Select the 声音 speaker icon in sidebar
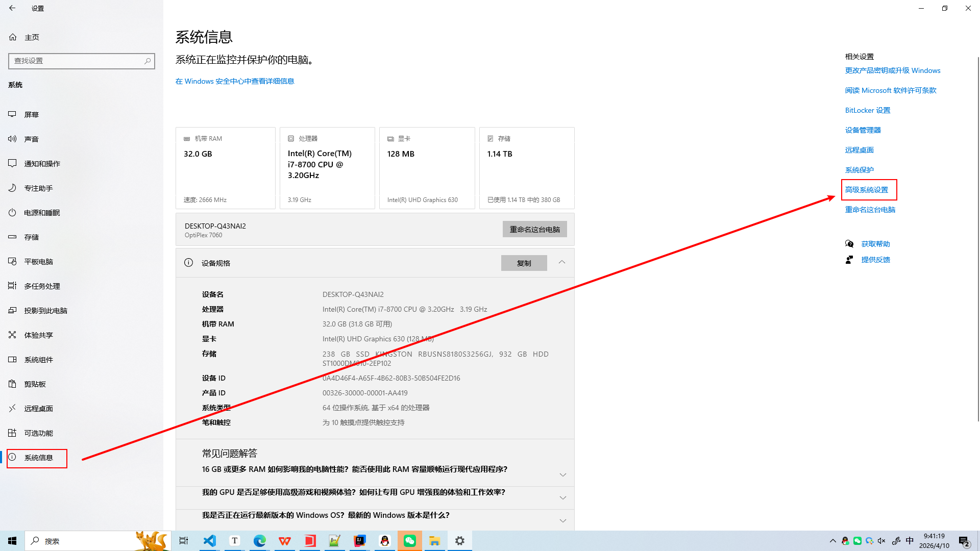The height and width of the screenshot is (551, 980). click(12, 139)
